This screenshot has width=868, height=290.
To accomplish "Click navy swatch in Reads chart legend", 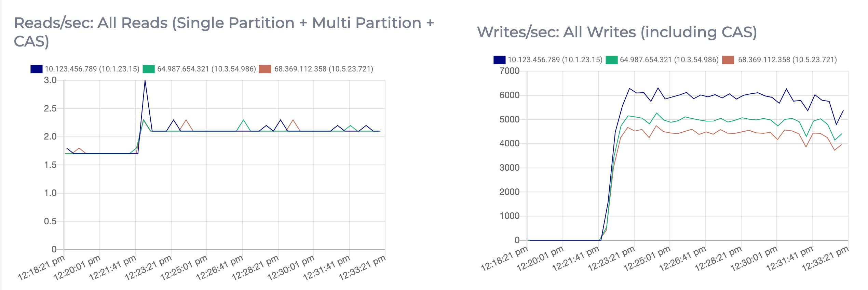I will tap(36, 69).
